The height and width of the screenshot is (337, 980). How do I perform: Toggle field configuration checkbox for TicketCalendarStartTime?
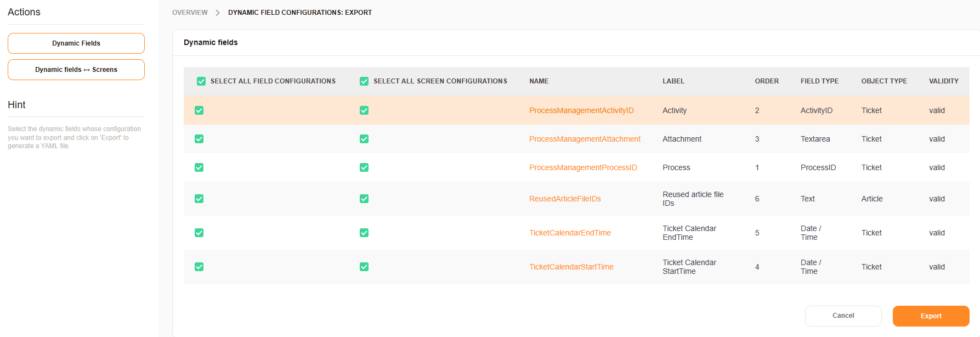pos(199,267)
